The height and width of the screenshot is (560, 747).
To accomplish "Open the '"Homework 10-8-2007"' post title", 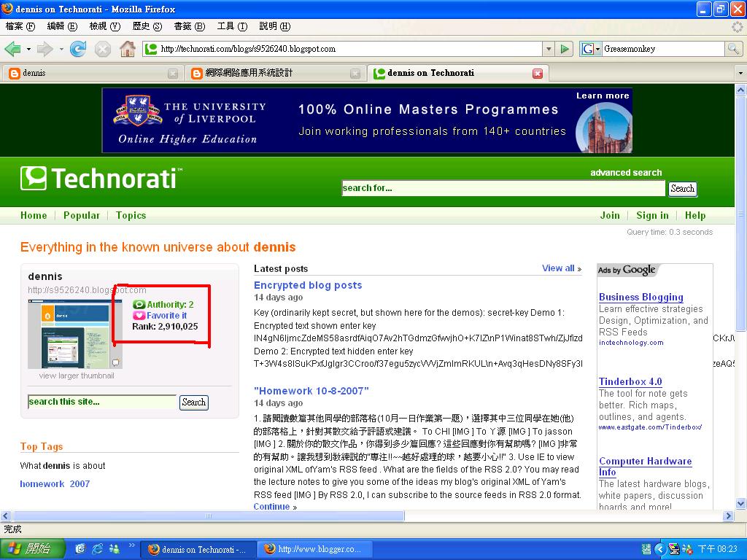I will click(311, 391).
